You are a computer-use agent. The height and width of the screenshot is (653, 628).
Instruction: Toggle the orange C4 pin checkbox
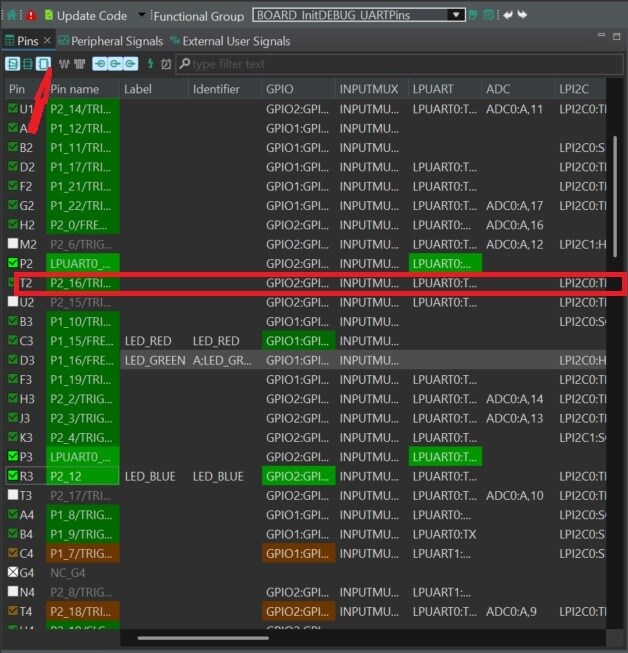point(13,553)
